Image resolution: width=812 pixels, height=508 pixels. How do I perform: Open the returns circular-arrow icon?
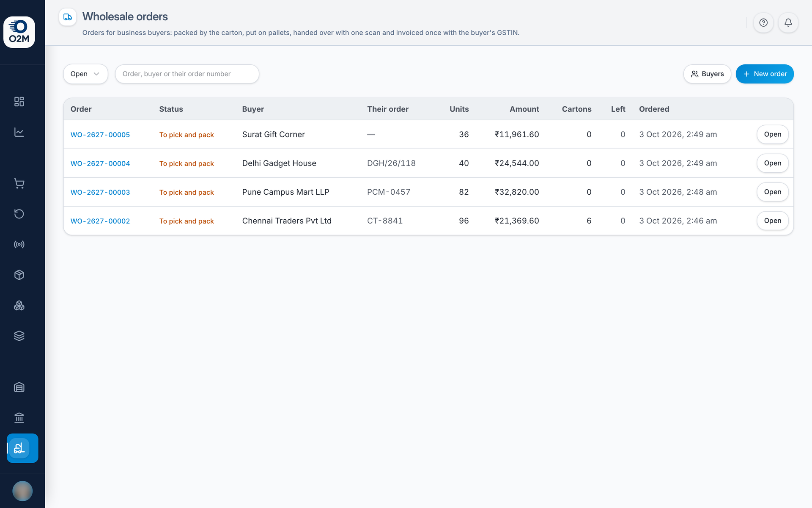[x=19, y=214]
